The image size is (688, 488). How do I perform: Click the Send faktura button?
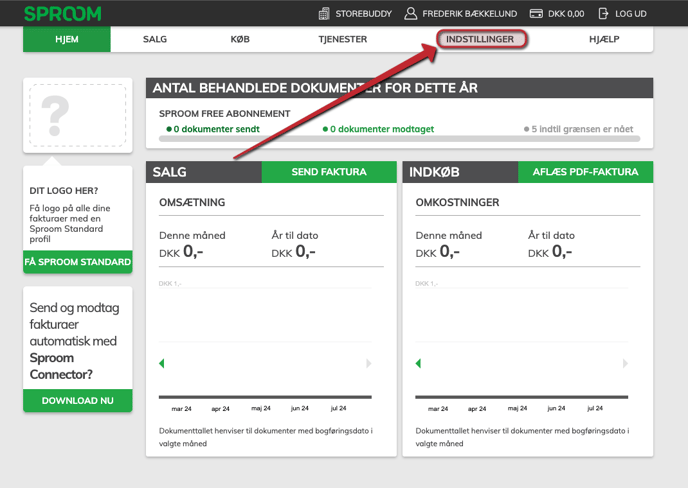pos(329,172)
